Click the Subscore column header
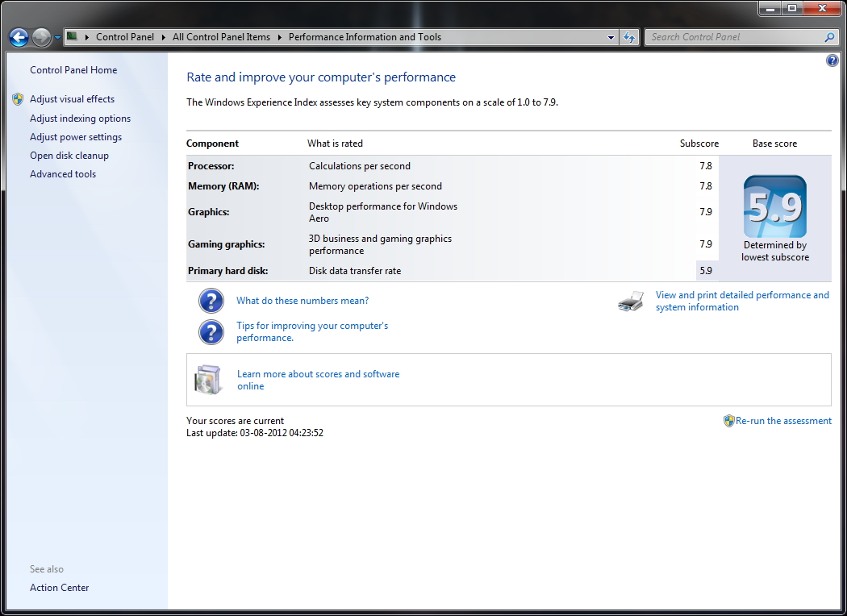 (x=699, y=144)
